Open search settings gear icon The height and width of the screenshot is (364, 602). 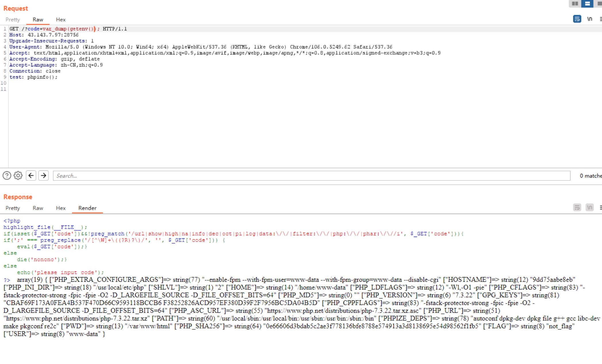pyautogui.click(x=18, y=175)
